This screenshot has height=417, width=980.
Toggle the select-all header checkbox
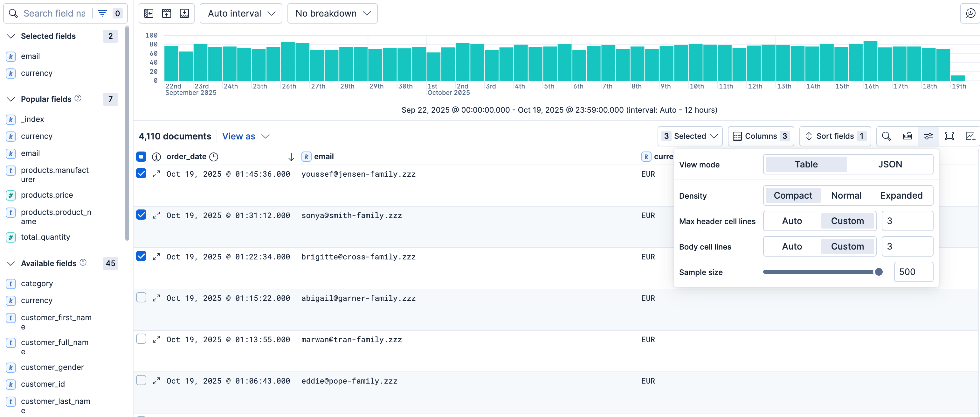141,157
